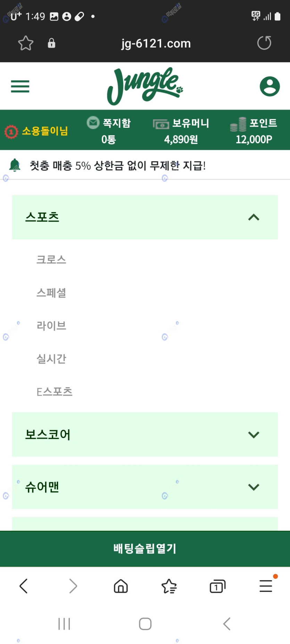The height and width of the screenshot is (644, 290).
Task: Select 라이브 menu item
Action: click(51, 325)
